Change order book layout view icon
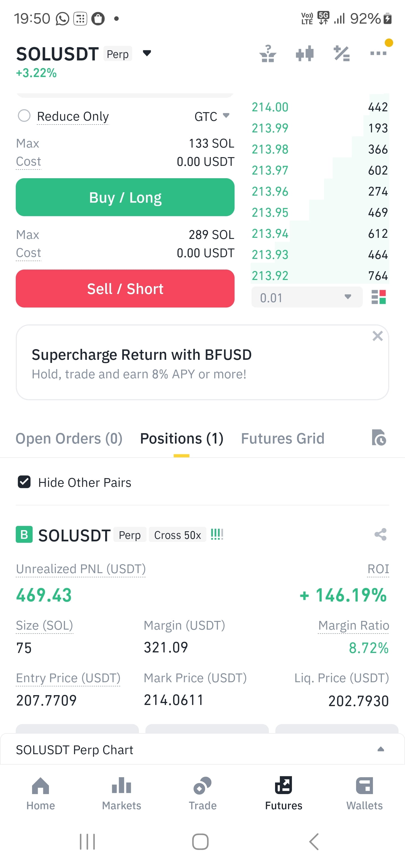Viewport: 405px width, 868px height. point(378,297)
